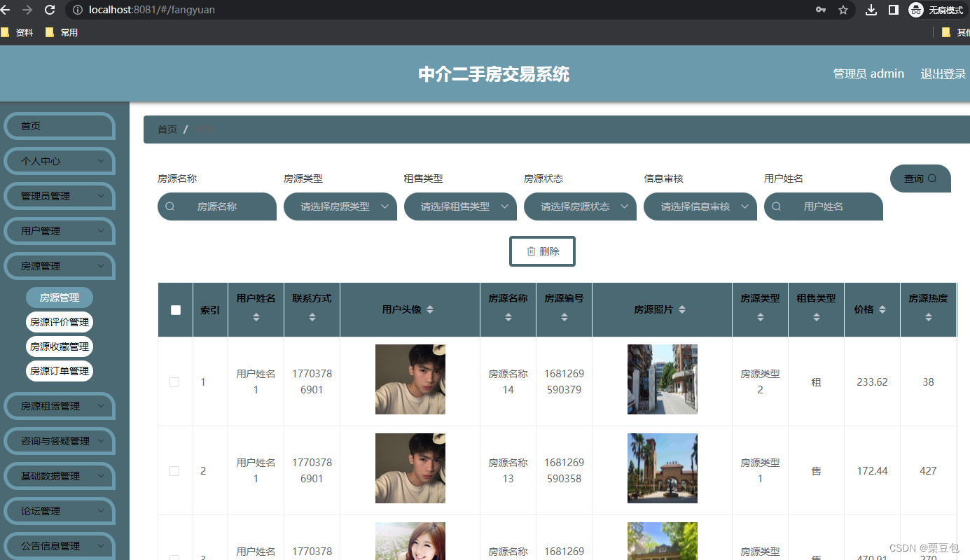Sort by 房源名称 column arrows
The image size is (970, 560).
tap(508, 317)
